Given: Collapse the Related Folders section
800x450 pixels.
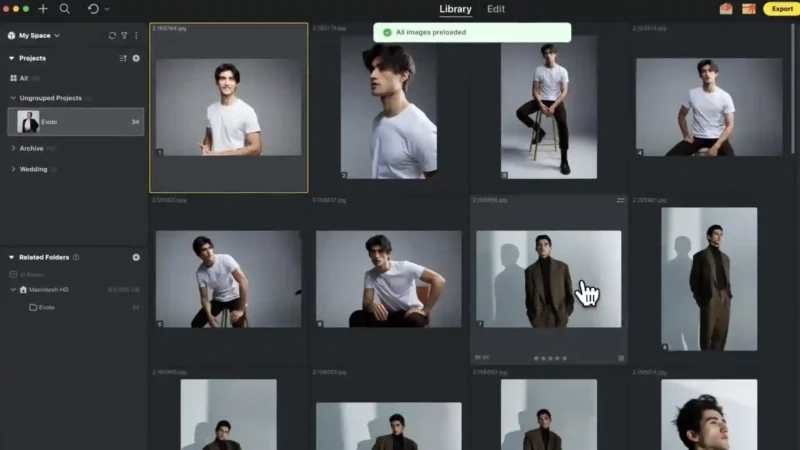Looking at the screenshot, I should [x=11, y=257].
